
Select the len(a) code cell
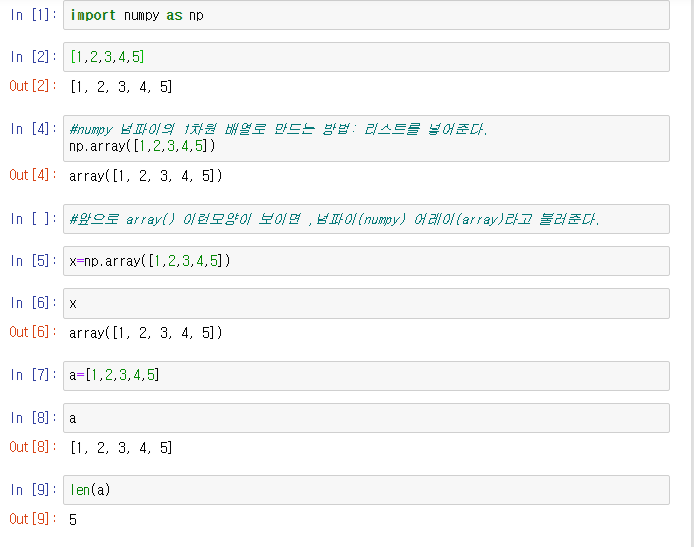pyautogui.click(x=366, y=490)
